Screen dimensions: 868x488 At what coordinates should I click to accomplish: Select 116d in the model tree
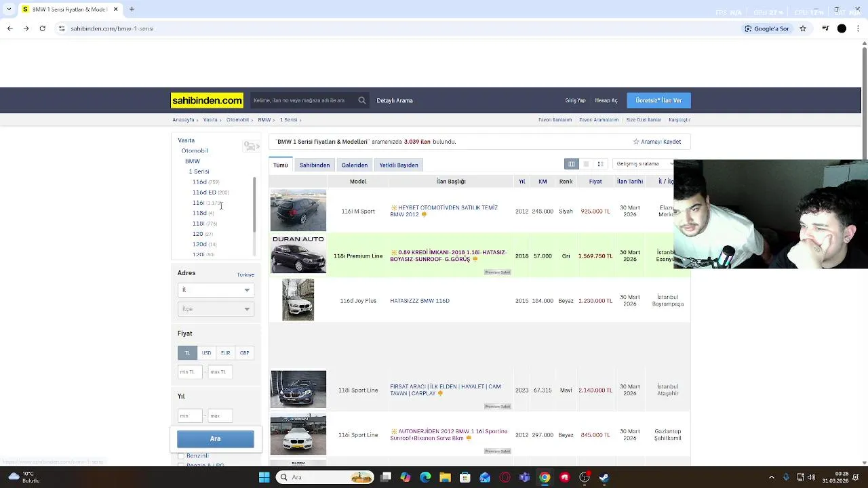(x=199, y=182)
